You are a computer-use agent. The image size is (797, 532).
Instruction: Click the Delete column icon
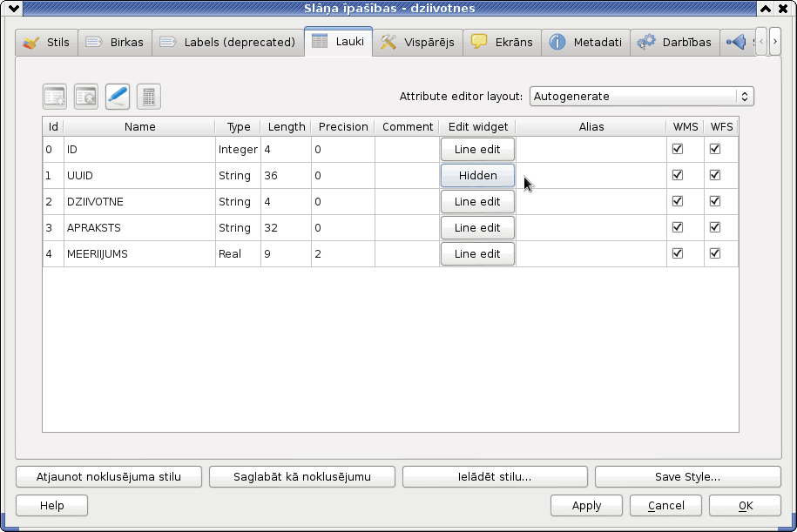86,97
